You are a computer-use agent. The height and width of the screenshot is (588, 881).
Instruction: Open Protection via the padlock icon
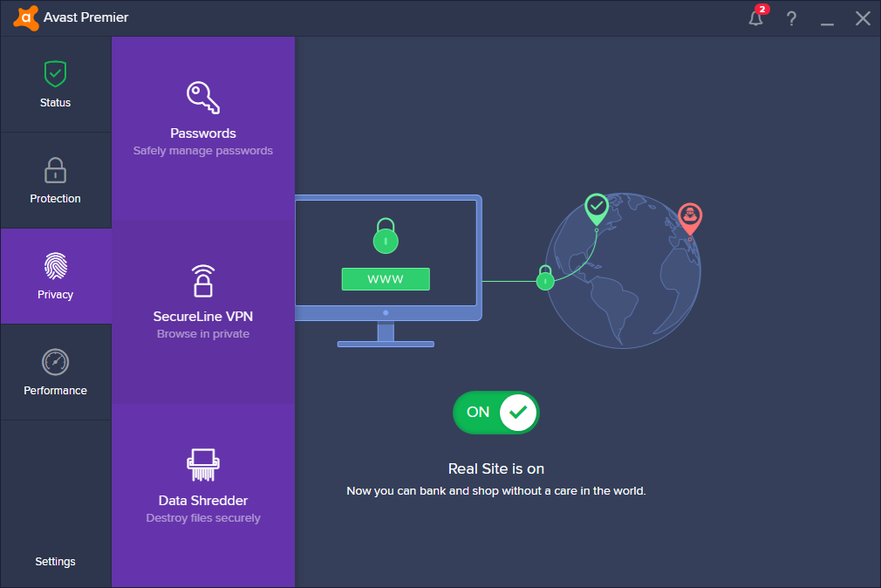click(x=55, y=170)
